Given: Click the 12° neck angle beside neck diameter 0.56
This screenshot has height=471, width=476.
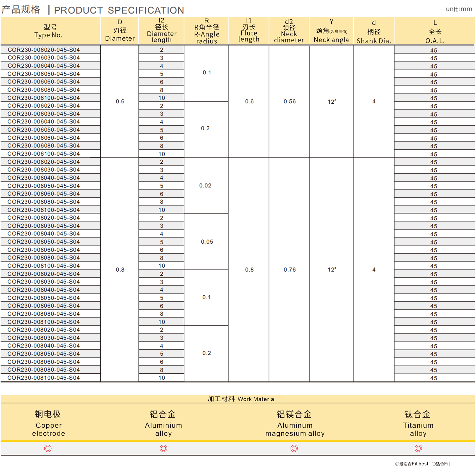Looking at the screenshot, I should (x=332, y=102).
